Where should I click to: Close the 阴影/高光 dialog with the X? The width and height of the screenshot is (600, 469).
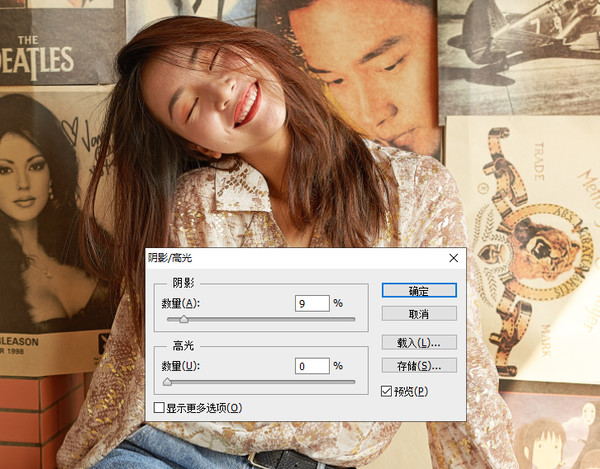click(453, 258)
